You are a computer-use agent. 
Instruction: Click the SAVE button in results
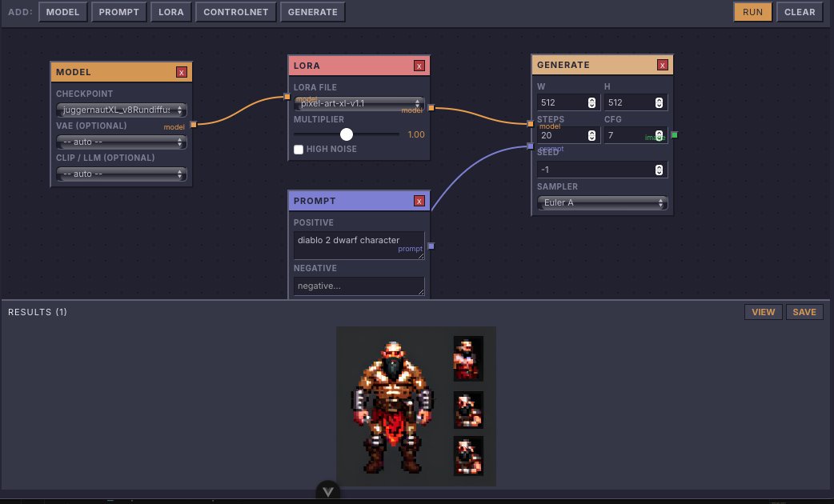coord(804,312)
